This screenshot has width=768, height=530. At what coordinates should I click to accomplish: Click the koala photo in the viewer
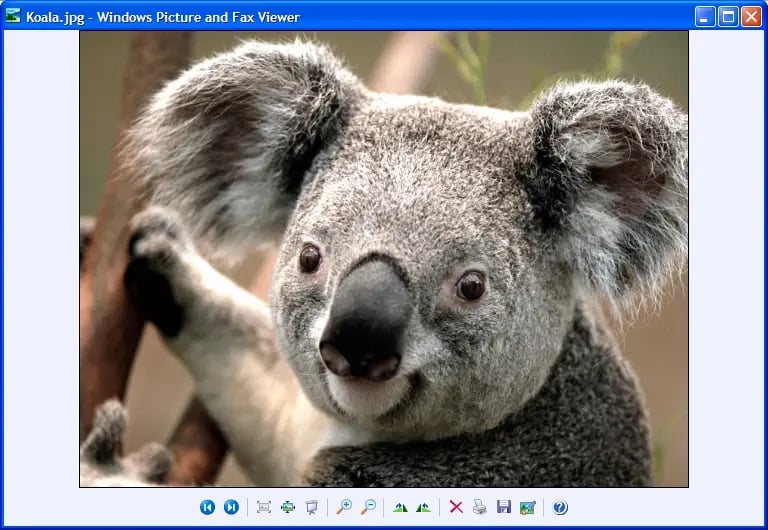pyautogui.click(x=384, y=258)
